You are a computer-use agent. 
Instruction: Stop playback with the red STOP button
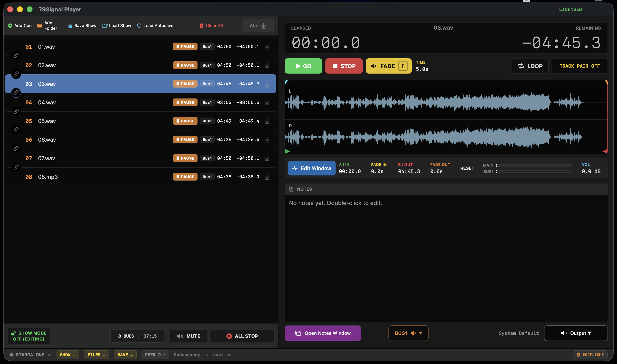344,66
